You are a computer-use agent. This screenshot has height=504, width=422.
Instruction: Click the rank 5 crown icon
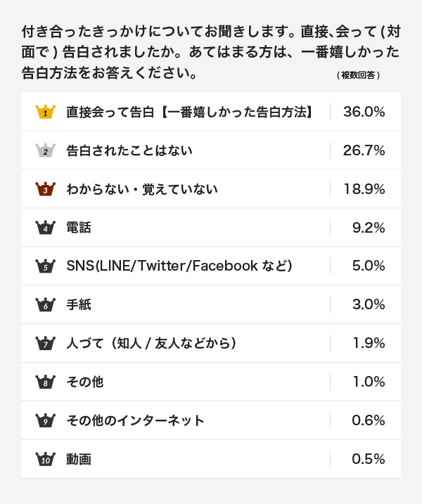pos(45,266)
